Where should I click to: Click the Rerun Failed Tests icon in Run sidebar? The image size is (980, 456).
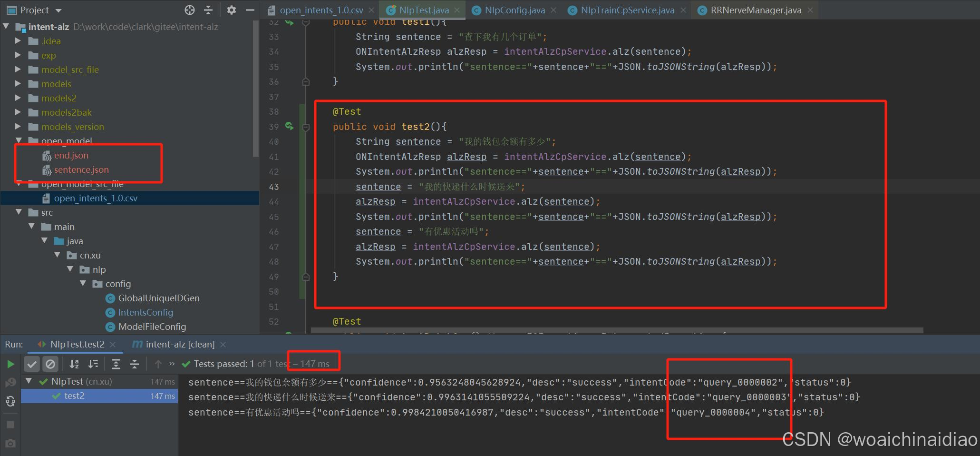click(10, 382)
